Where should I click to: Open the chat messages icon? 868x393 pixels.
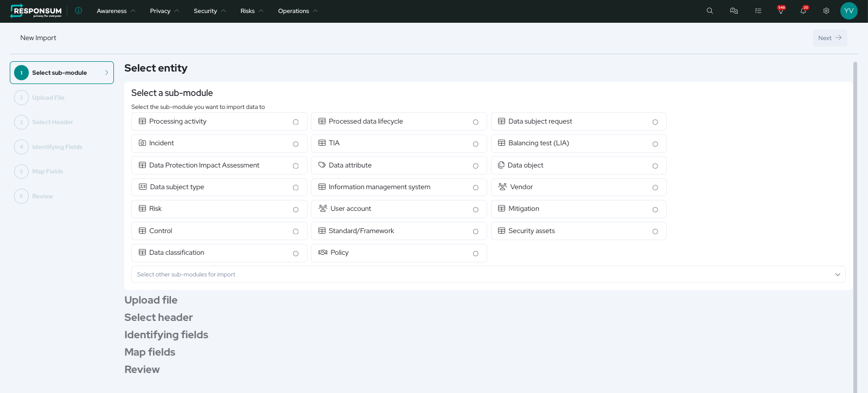click(734, 11)
